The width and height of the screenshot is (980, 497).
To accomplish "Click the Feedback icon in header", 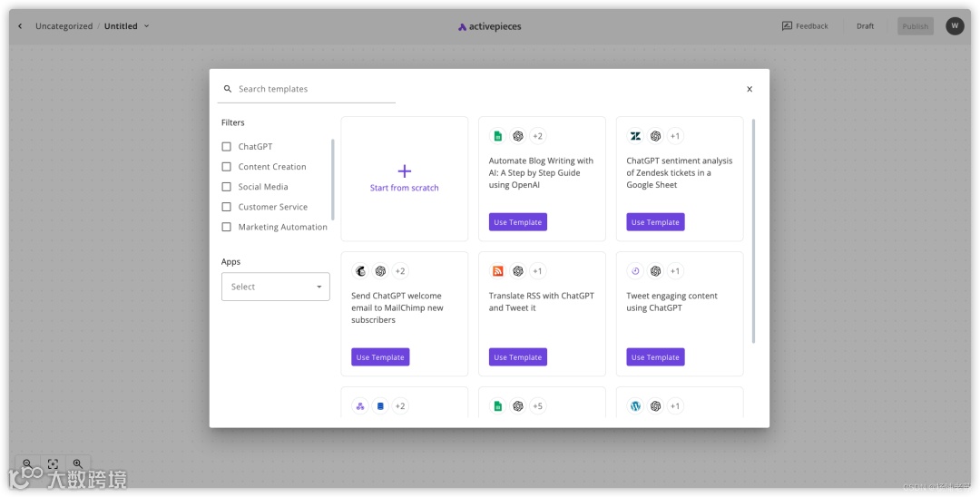I will click(787, 26).
